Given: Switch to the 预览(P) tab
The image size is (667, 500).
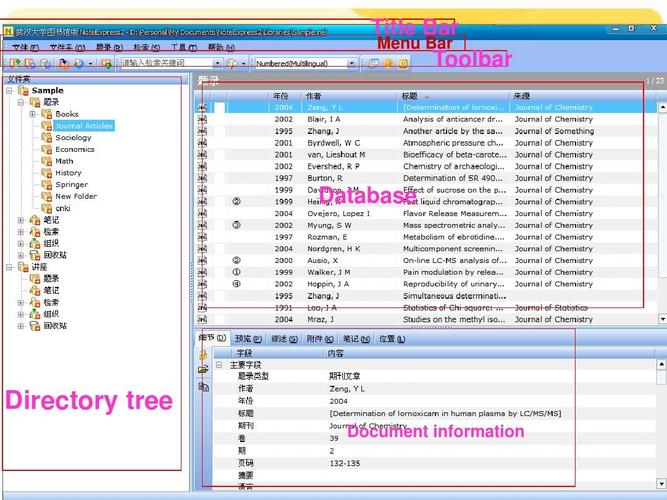Looking at the screenshot, I should click(248, 339).
